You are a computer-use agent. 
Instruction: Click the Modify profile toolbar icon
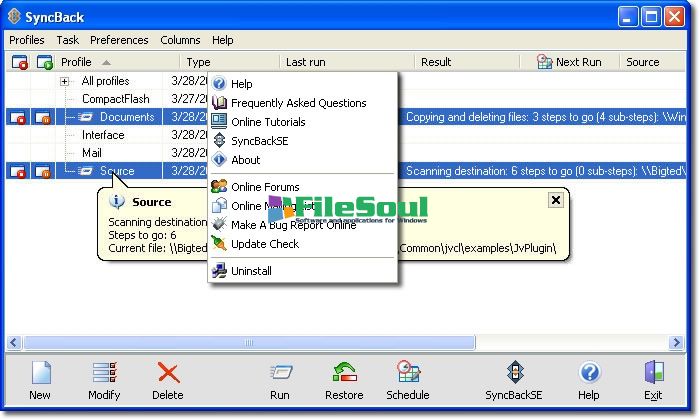[x=104, y=373]
